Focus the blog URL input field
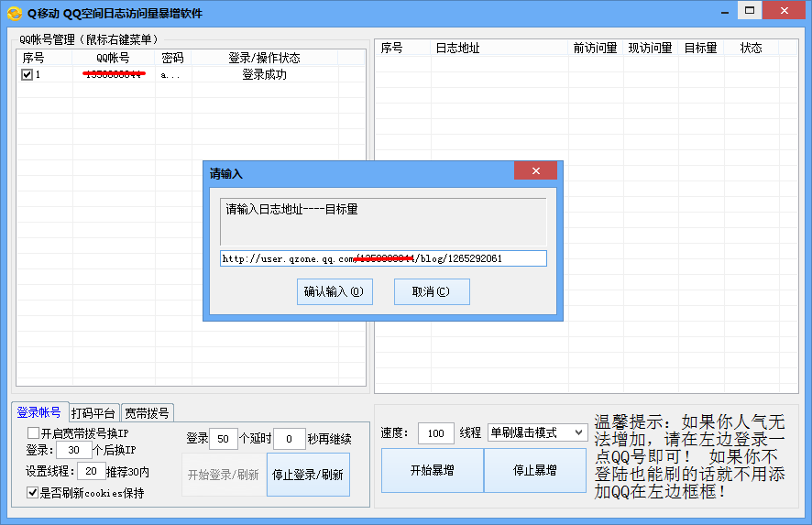This screenshot has height=525, width=812. pos(383,258)
